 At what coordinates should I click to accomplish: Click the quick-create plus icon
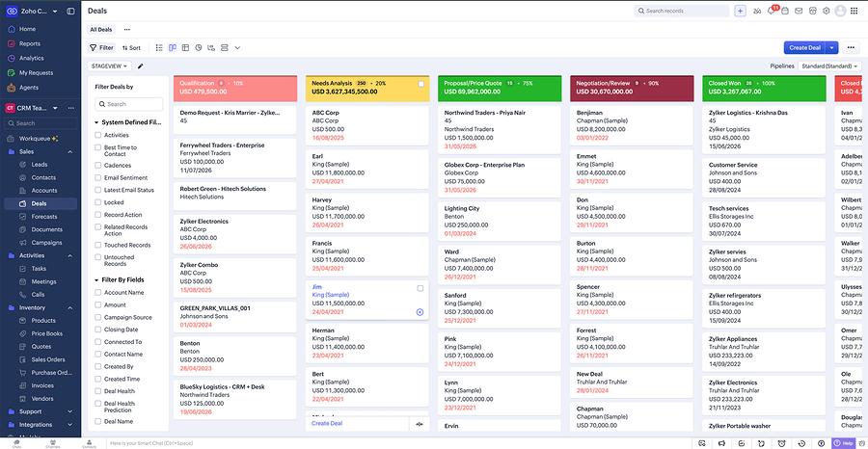click(740, 11)
